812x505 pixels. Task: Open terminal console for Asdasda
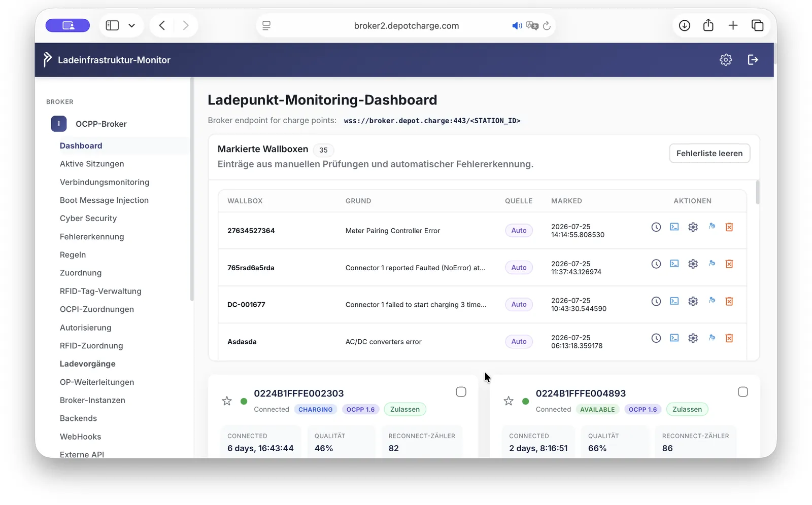(674, 338)
